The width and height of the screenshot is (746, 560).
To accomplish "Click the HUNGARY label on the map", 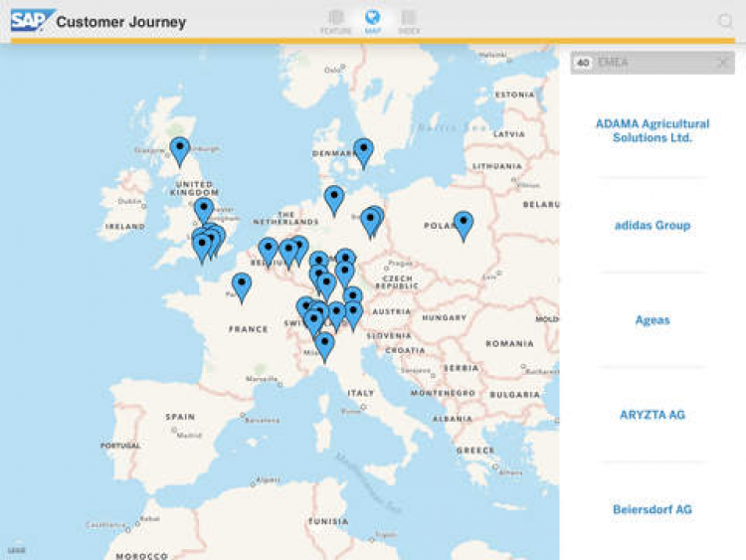I will (x=445, y=317).
